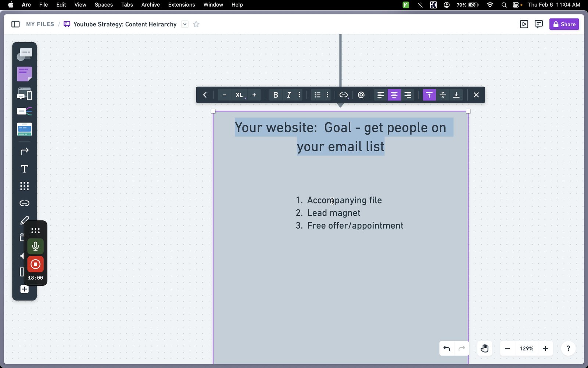
Task: Open the Archive menu
Action: [151, 5]
